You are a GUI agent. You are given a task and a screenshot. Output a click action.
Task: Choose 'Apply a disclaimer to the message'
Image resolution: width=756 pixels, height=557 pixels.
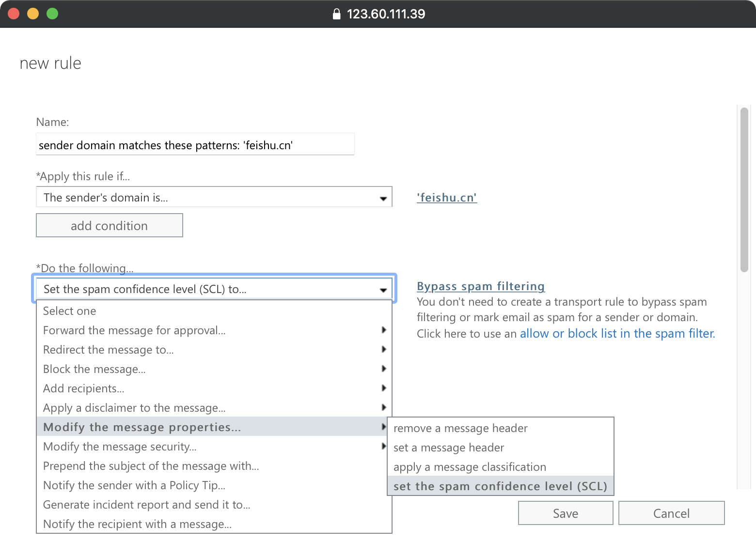pos(134,407)
